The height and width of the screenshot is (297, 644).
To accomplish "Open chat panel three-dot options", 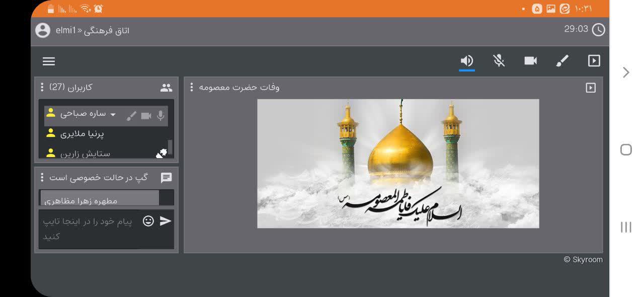I will pos(42,178).
